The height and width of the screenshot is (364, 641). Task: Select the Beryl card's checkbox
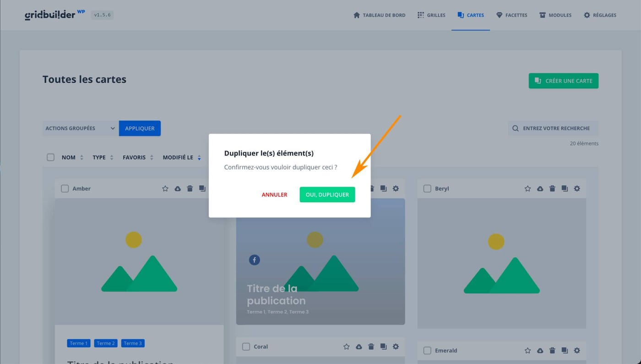[427, 188]
